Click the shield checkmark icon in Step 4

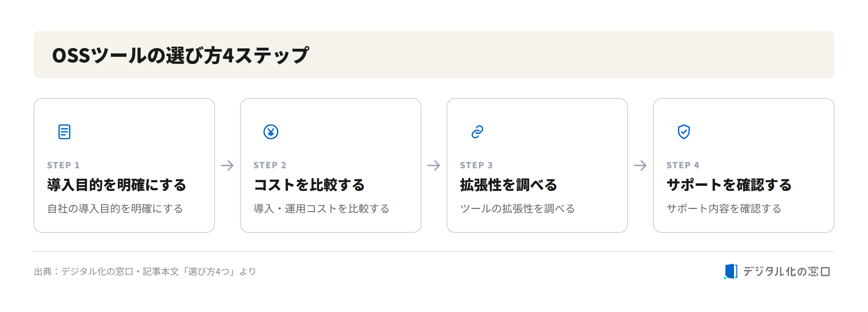(684, 132)
